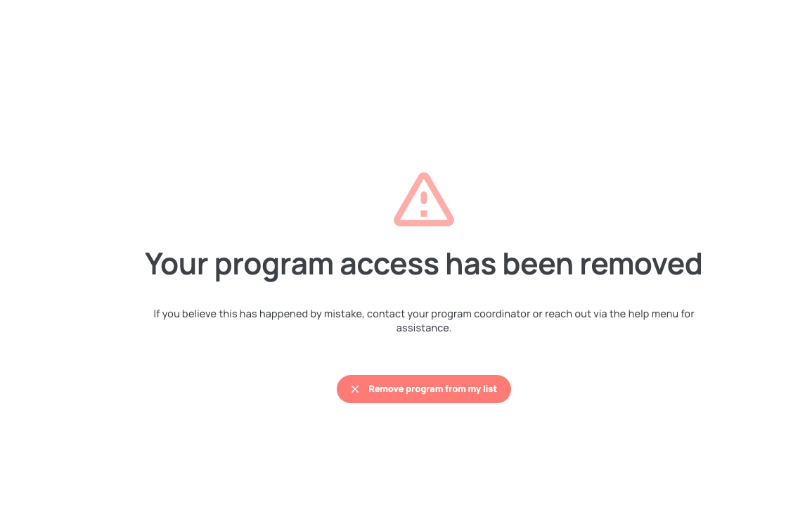Image resolution: width=812 pixels, height=513 pixels.
Task: Click the word 'assistance.' below the message
Action: pyautogui.click(x=424, y=328)
